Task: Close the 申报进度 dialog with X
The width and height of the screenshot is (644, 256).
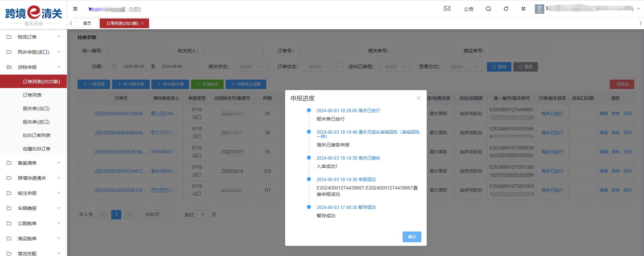Action: coord(418,98)
